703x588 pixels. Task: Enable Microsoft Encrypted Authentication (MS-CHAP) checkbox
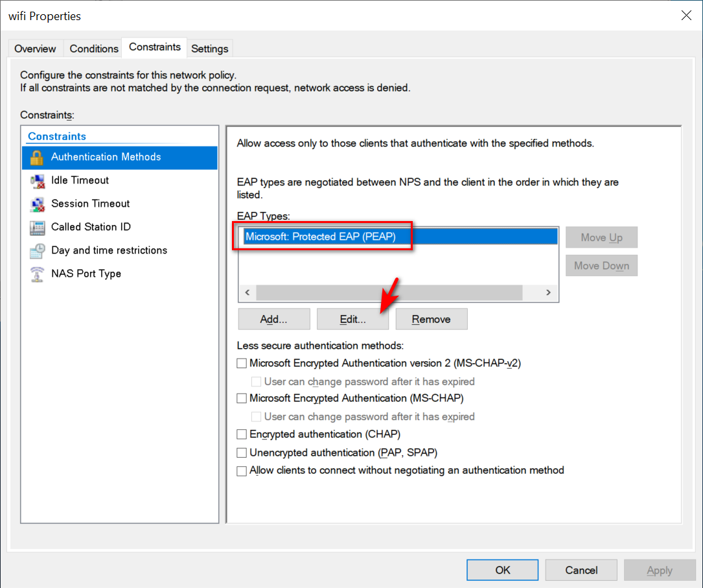point(242,398)
